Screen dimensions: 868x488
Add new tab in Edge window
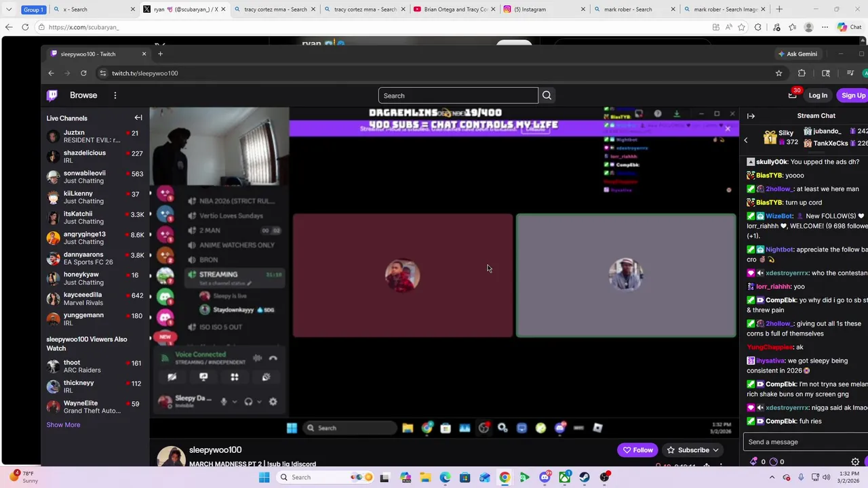[x=779, y=9]
